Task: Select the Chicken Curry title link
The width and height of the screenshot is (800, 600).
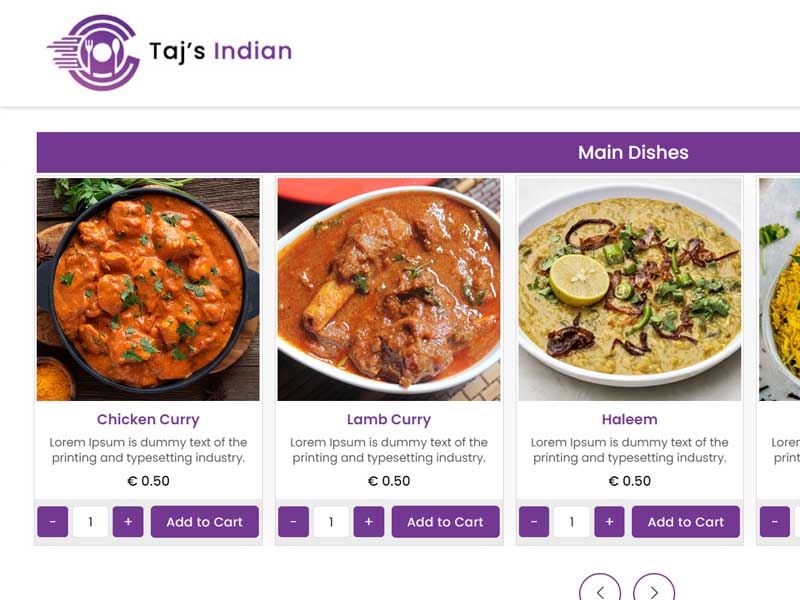Action: (148, 419)
